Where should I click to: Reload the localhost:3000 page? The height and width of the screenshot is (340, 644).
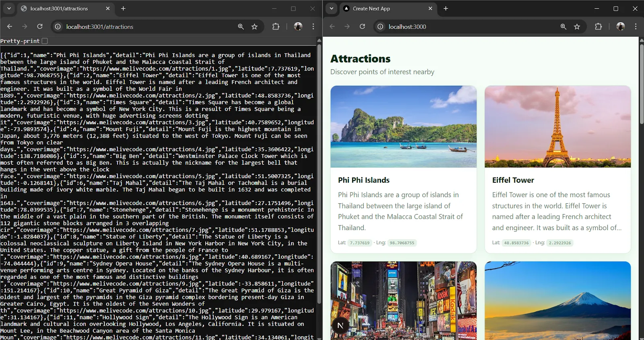pos(362,27)
